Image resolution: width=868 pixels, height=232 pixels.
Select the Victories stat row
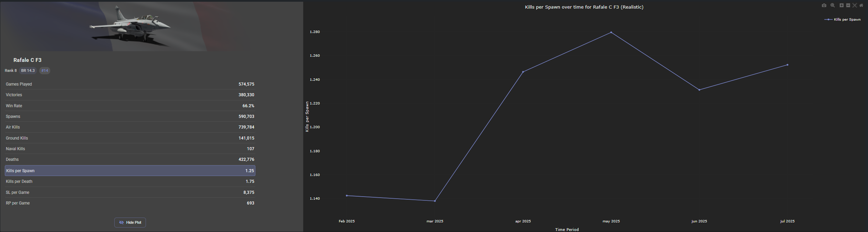coord(130,95)
